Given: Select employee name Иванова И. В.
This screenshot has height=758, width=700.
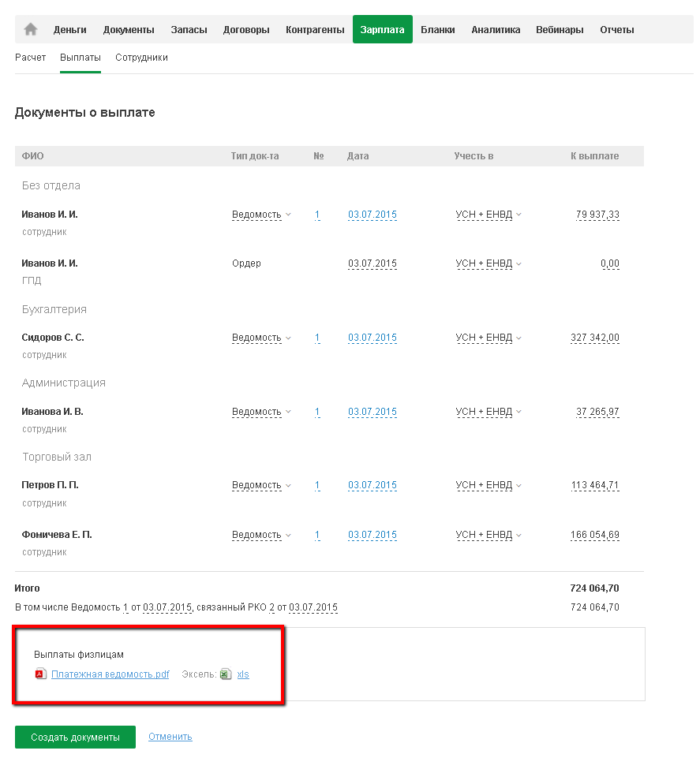Looking at the screenshot, I should coord(52,412).
